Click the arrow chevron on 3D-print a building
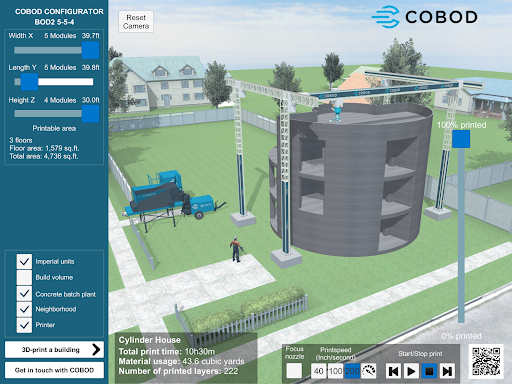The image size is (512, 384). 96,350
